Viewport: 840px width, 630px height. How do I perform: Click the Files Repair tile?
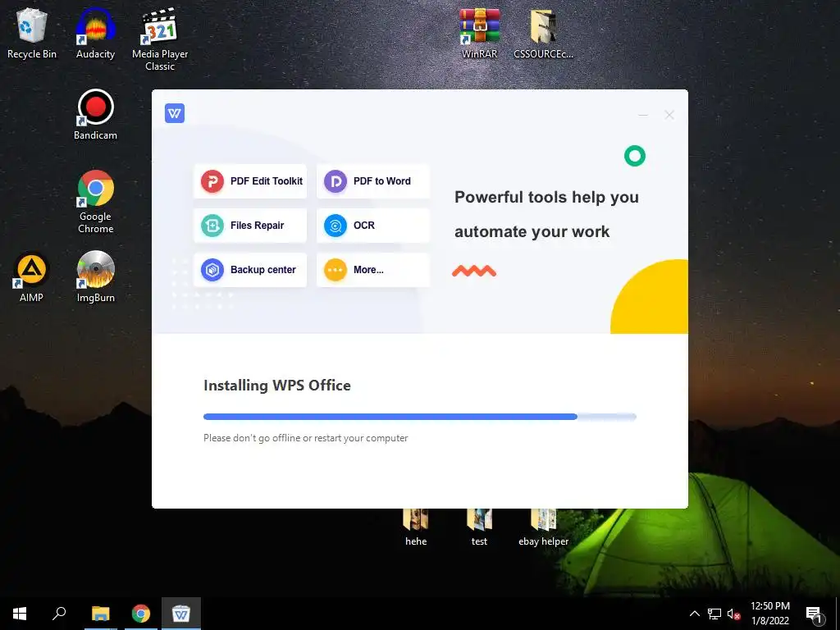(250, 226)
